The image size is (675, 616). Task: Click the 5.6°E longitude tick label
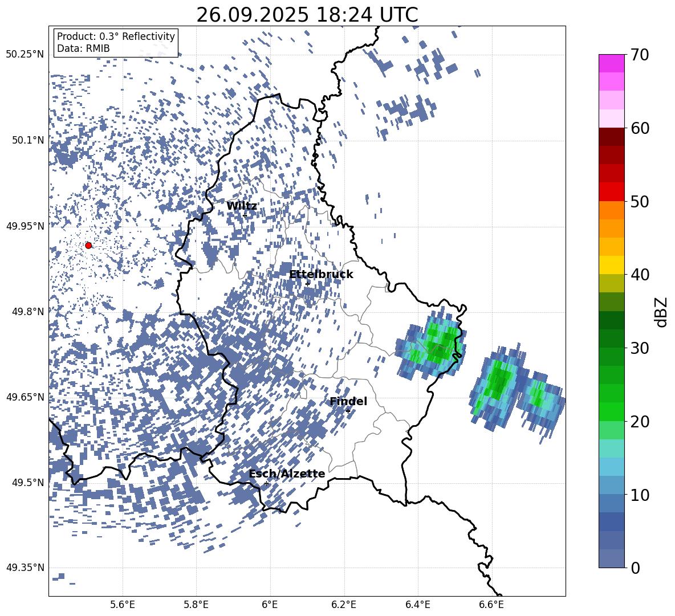click(x=122, y=605)
